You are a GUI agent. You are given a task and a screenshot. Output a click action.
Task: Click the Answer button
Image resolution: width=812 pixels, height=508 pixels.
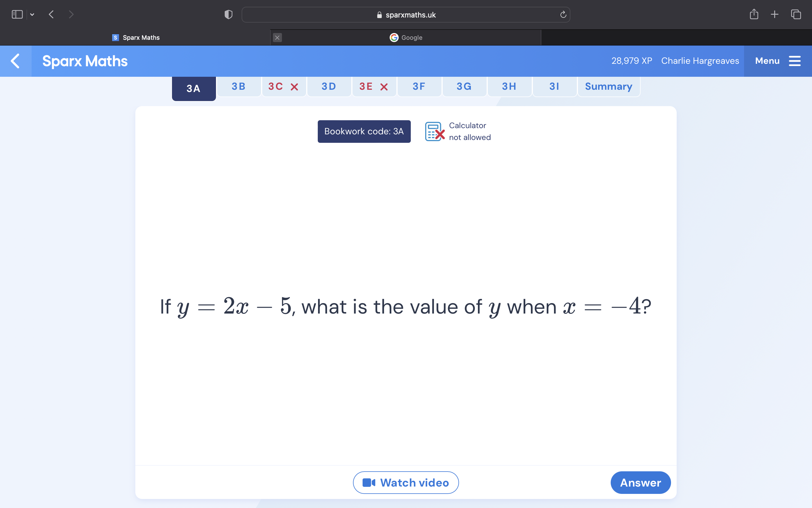(x=640, y=483)
